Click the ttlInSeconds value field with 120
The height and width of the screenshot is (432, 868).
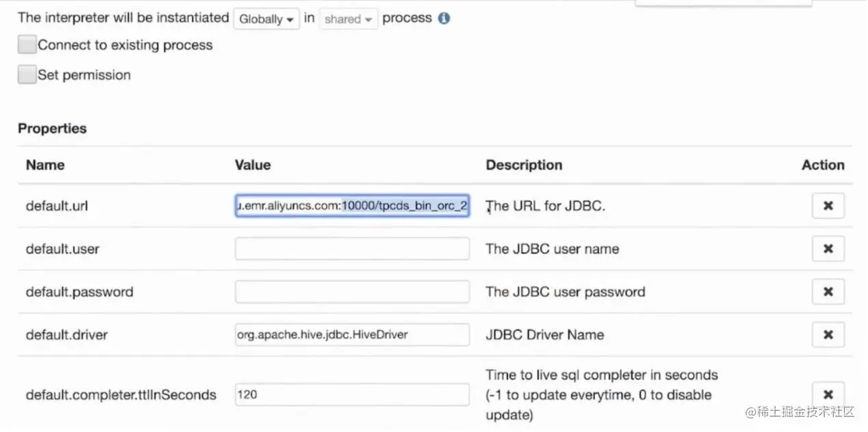(352, 394)
